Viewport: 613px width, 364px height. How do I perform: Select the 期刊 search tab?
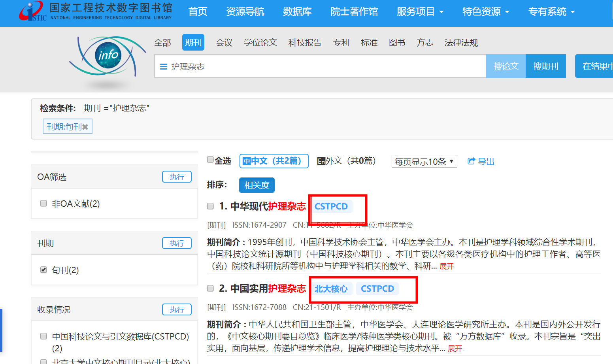tap(193, 42)
